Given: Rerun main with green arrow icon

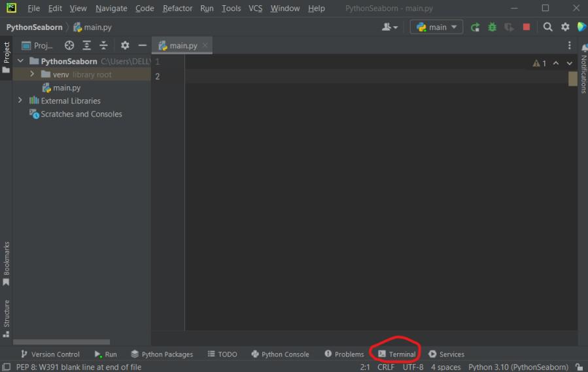Looking at the screenshot, I should (x=475, y=27).
